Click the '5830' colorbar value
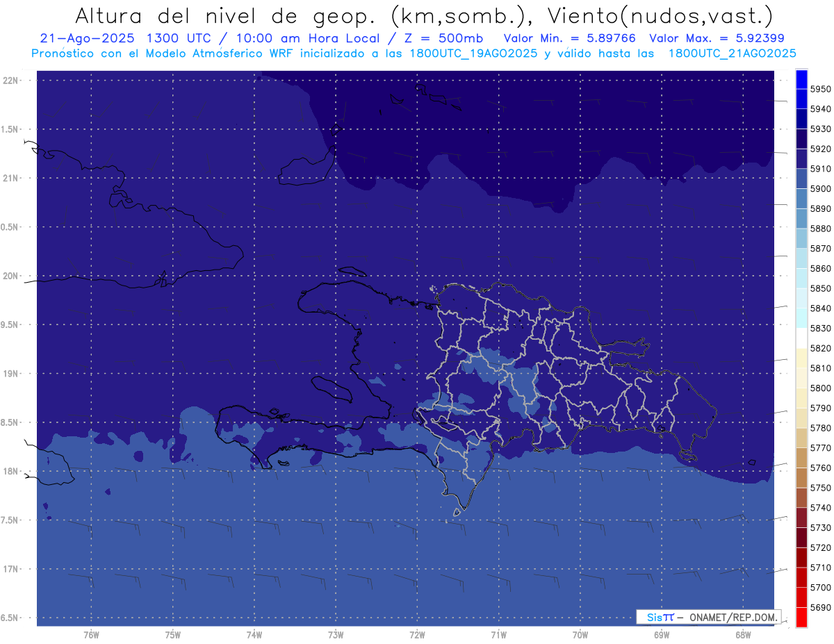Viewport: 834px width, 644px height. (821, 328)
